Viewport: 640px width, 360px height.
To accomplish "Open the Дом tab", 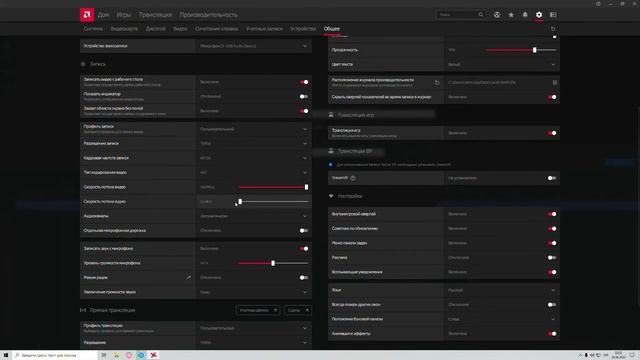I will click(103, 15).
